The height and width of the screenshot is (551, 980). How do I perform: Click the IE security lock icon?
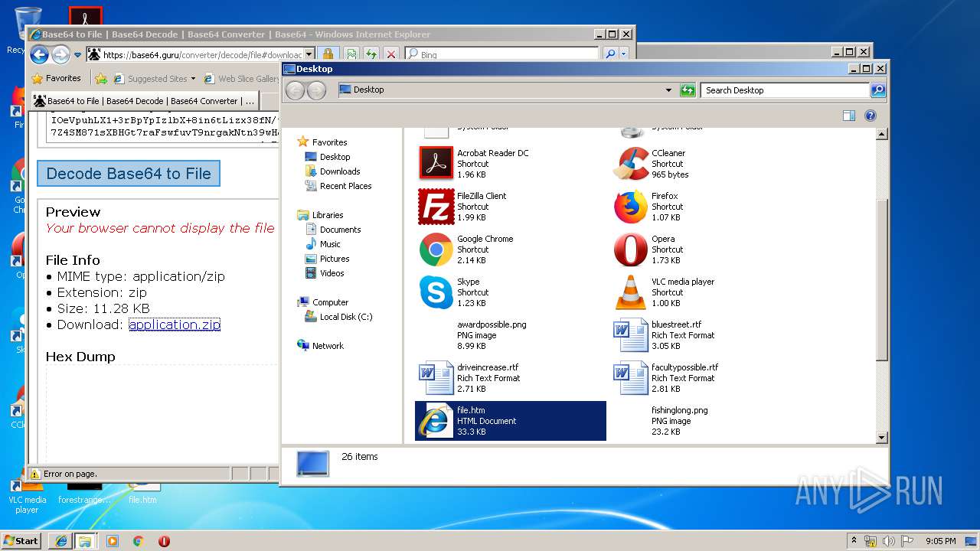click(327, 54)
